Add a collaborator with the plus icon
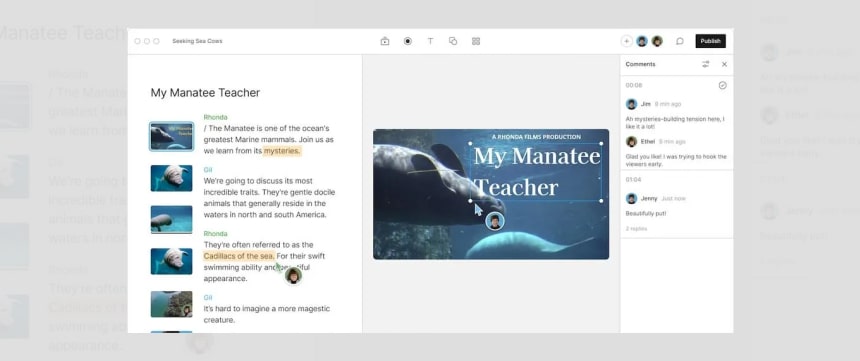 coord(626,41)
